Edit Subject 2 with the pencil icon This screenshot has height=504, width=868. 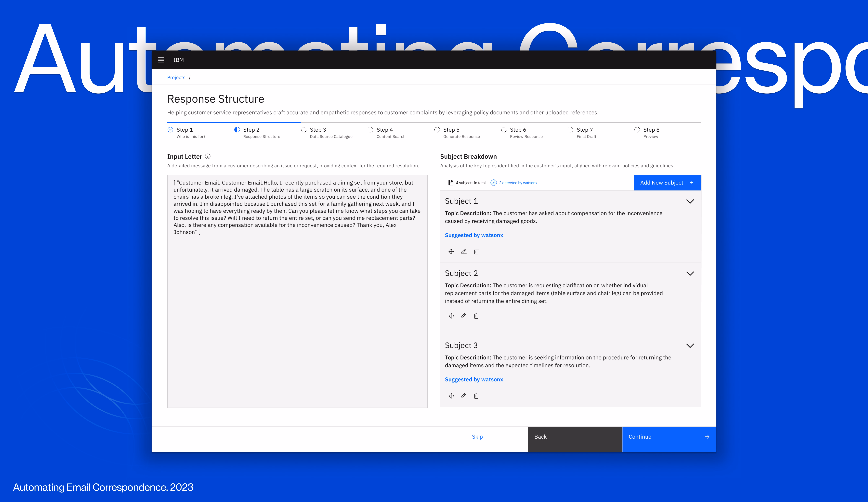pyautogui.click(x=464, y=316)
